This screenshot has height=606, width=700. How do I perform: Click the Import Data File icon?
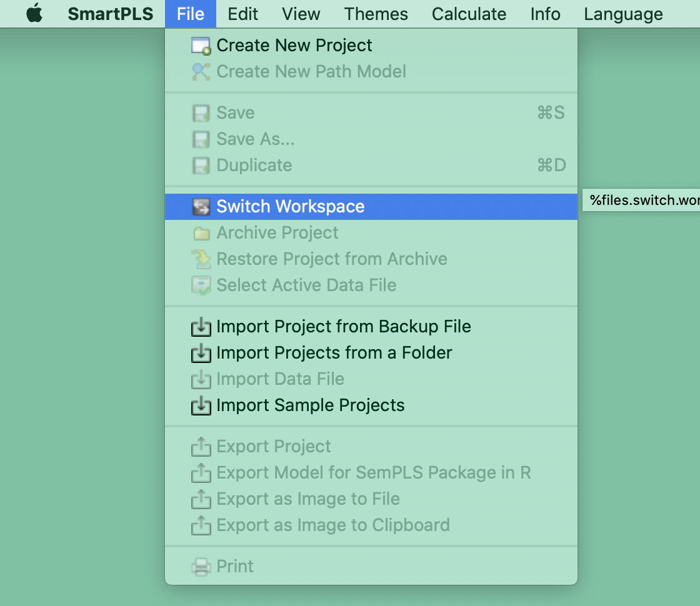pyautogui.click(x=201, y=379)
